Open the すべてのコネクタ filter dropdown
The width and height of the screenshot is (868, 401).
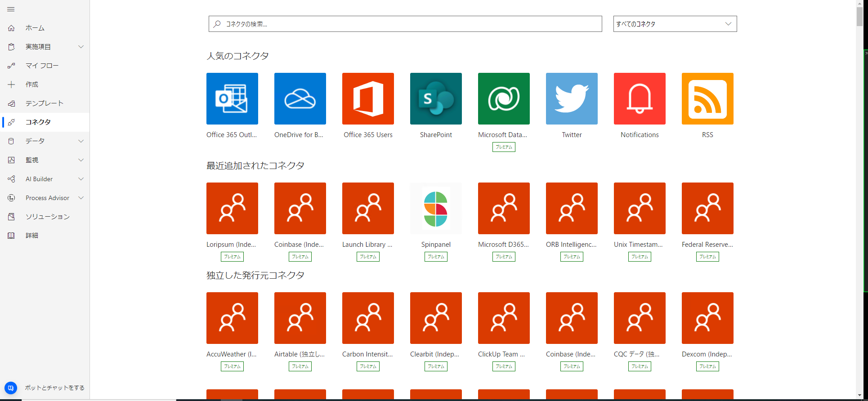pos(675,24)
